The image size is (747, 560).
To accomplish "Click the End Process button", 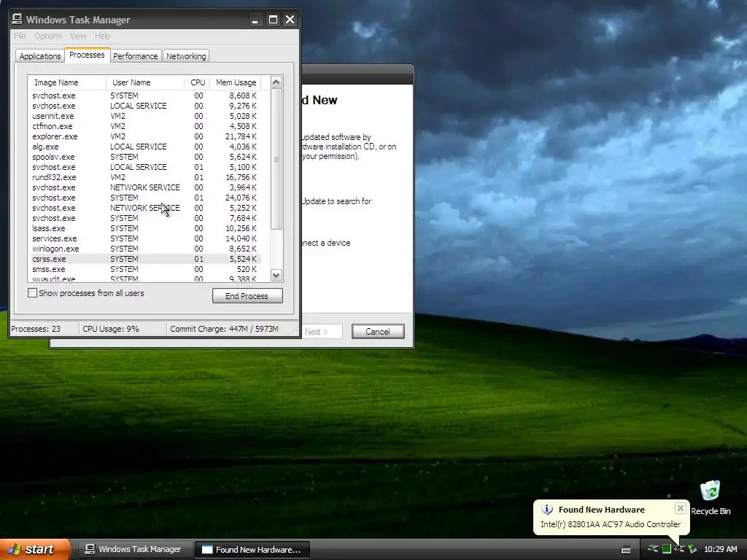I will click(247, 296).
